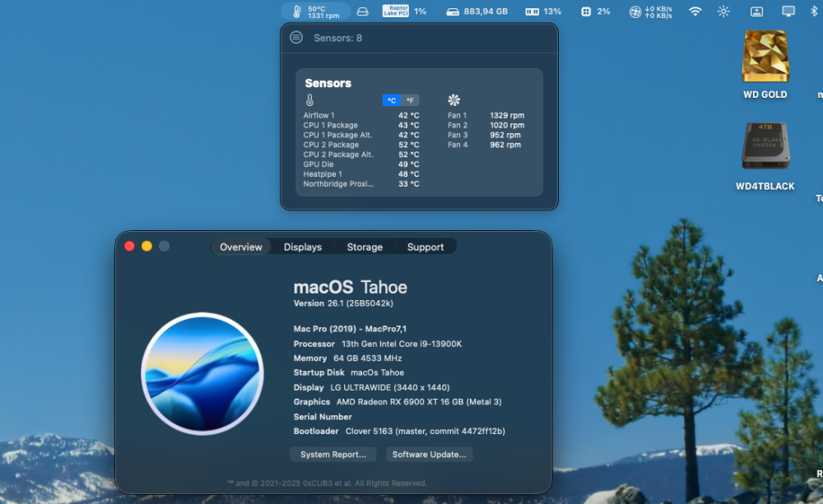Switch to the Displays tab
823x504 pixels.
click(302, 247)
